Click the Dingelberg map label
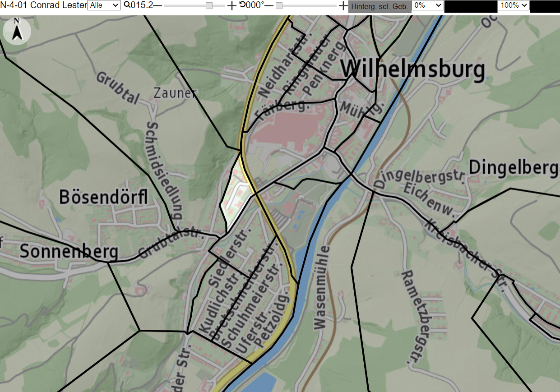This screenshot has width=560, height=392. click(x=514, y=168)
